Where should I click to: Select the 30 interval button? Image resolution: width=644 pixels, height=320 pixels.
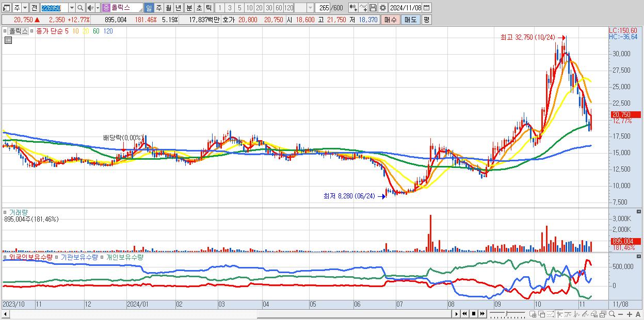pos(269,8)
